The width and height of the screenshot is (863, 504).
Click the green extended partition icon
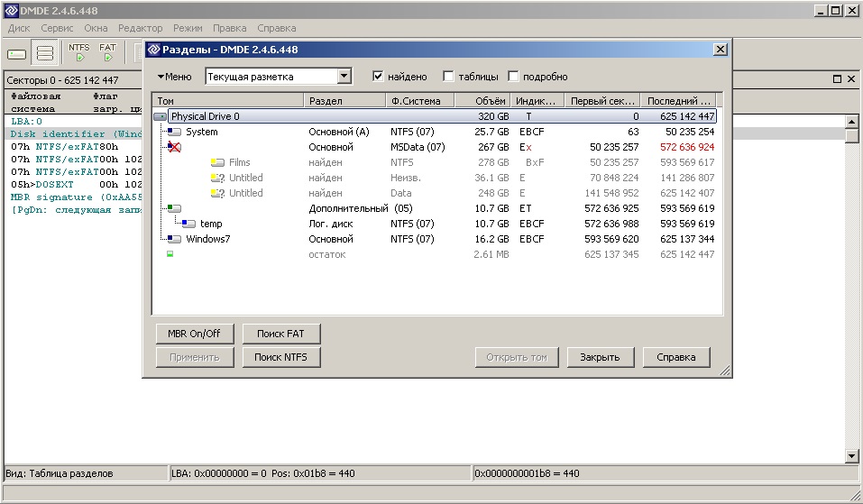click(174, 208)
